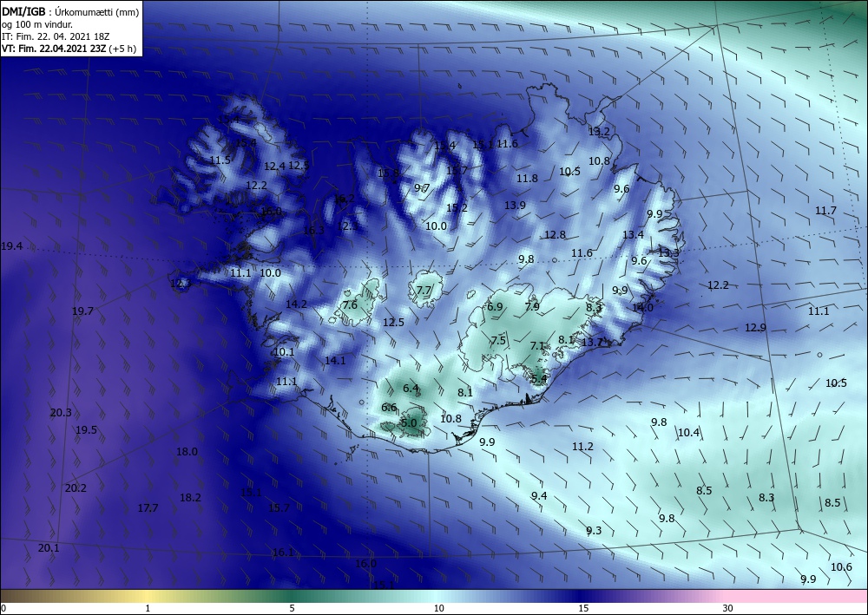Click the map value "11.2"
The image size is (868, 615).
(582, 447)
